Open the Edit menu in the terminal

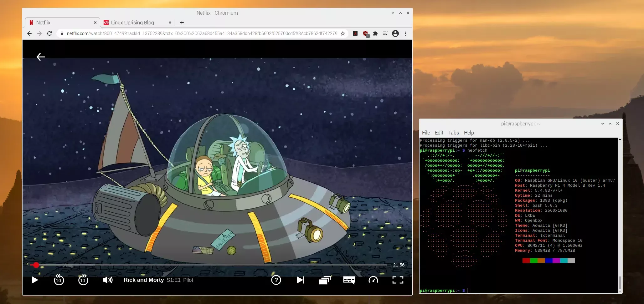pyautogui.click(x=439, y=133)
